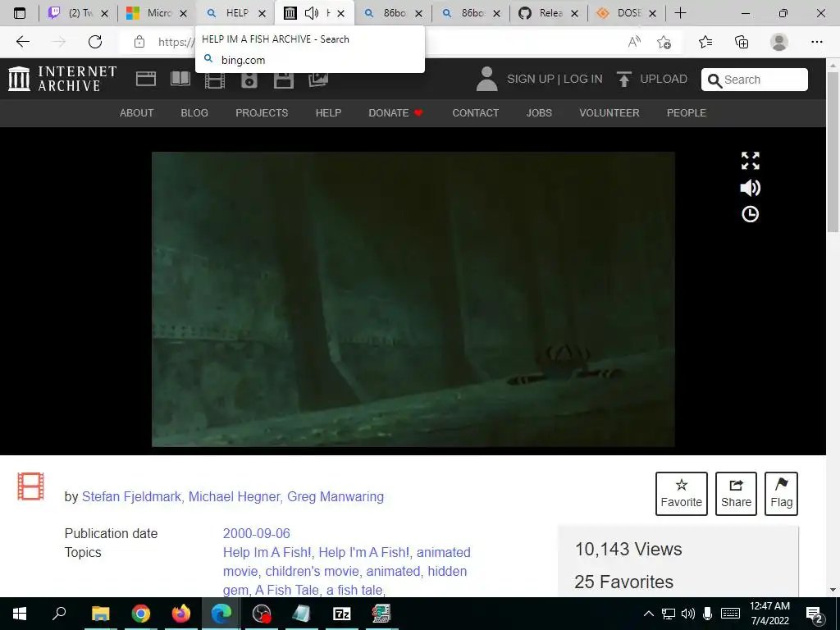Open the Windows Start menu

click(20, 614)
